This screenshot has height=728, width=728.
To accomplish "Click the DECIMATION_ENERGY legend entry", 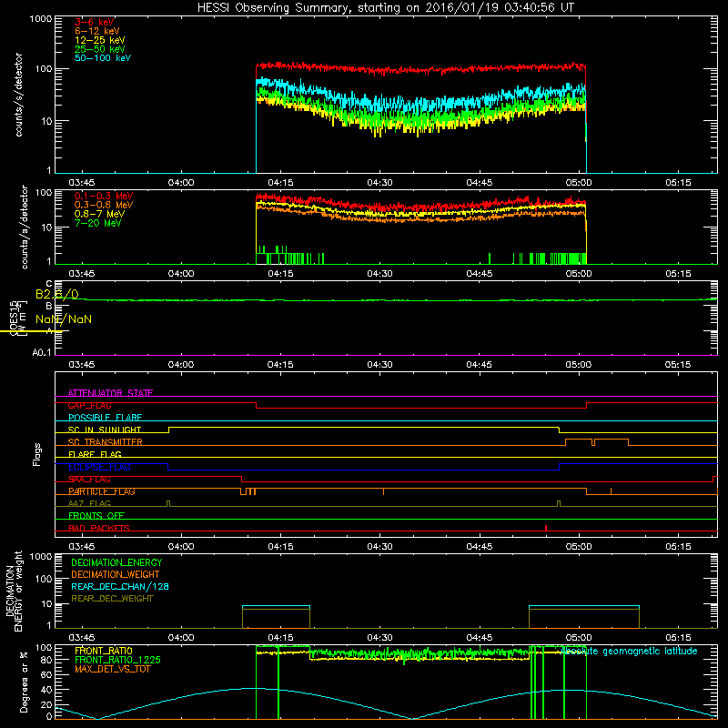I will click(x=116, y=562).
